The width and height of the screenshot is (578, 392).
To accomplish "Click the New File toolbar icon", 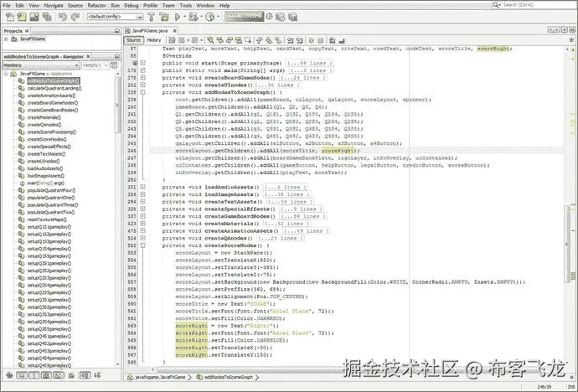I will click(10, 17).
